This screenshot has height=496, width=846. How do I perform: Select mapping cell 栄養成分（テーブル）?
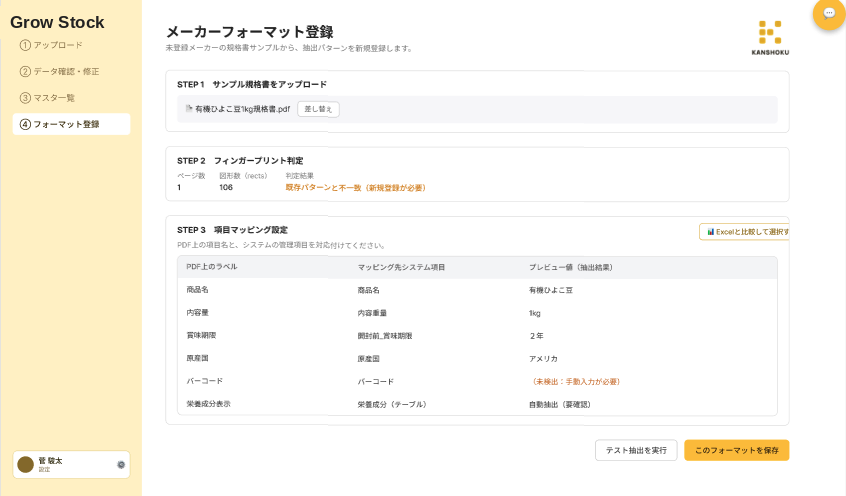point(392,404)
